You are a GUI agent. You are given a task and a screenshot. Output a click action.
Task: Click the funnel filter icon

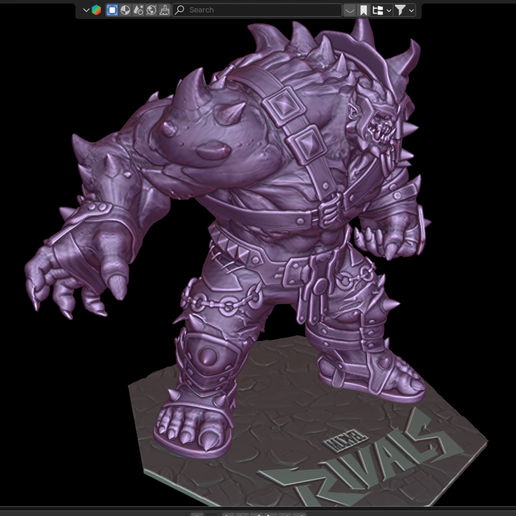click(400, 10)
